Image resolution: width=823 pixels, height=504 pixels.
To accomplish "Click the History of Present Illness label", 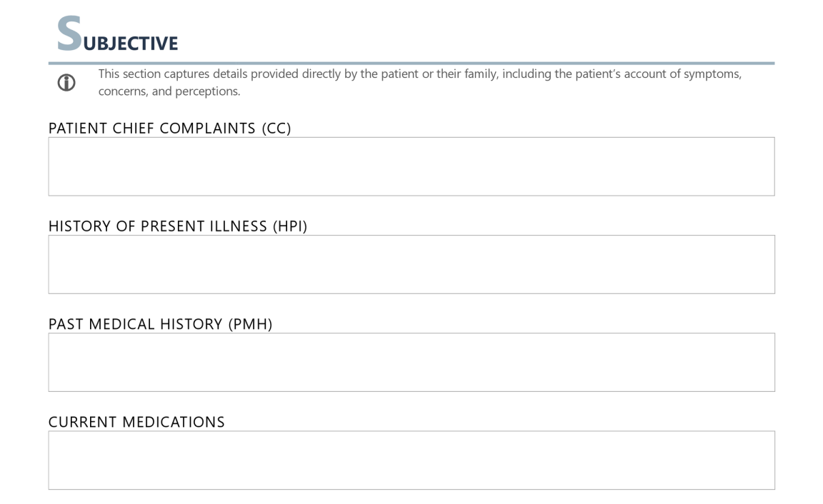I will click(157, 226).
